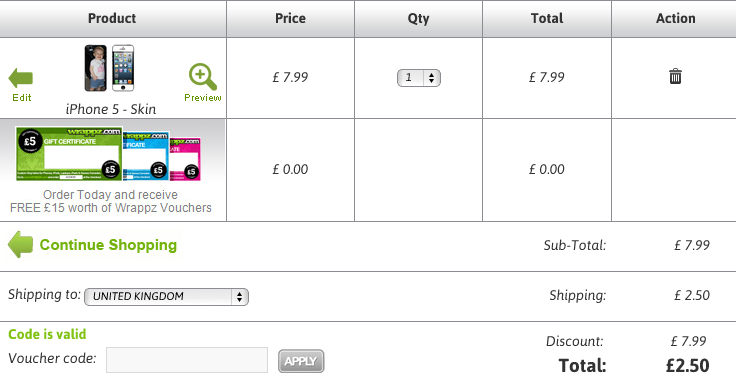Click the Continue Shopping link text

[x=108, y=245]
